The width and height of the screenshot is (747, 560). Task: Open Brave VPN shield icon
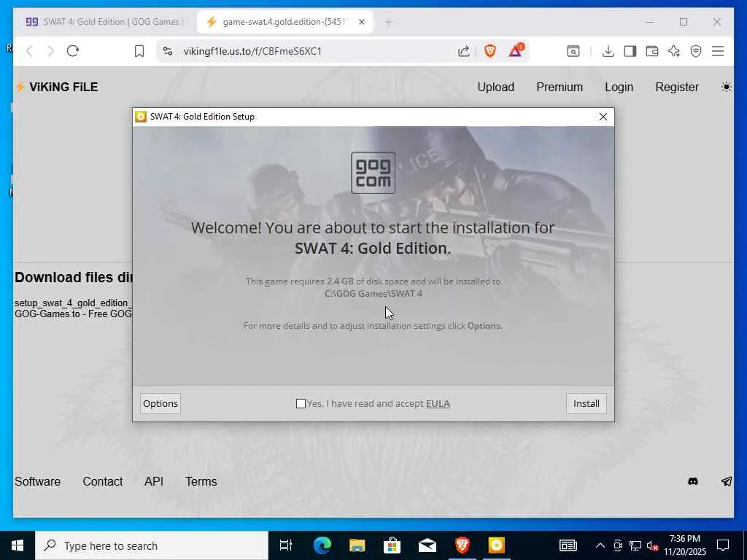coord(695,51)
